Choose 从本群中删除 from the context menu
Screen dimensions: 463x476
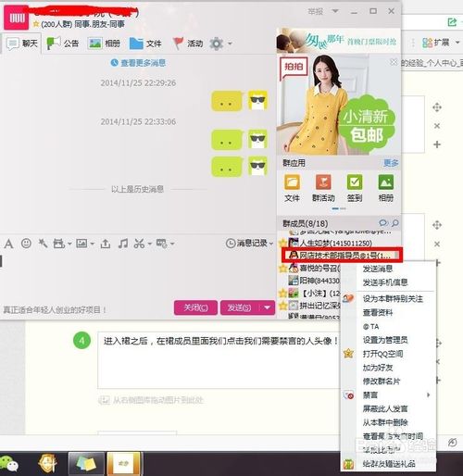pos(385,422)
